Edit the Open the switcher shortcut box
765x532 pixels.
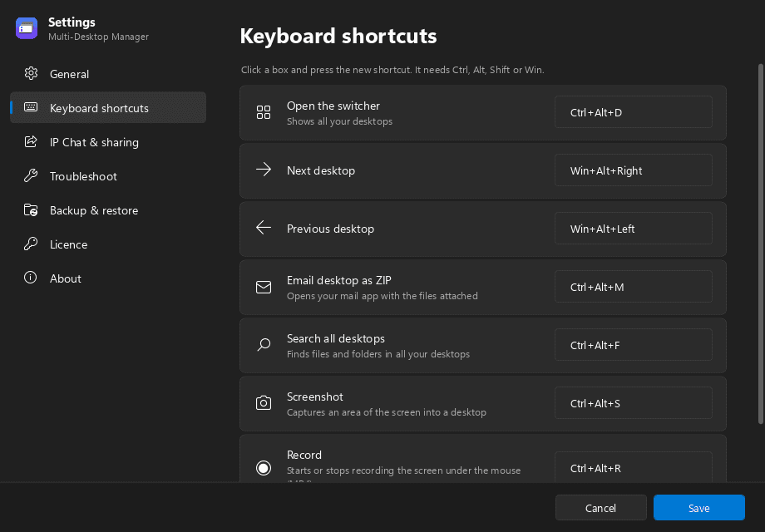point(634,113)
